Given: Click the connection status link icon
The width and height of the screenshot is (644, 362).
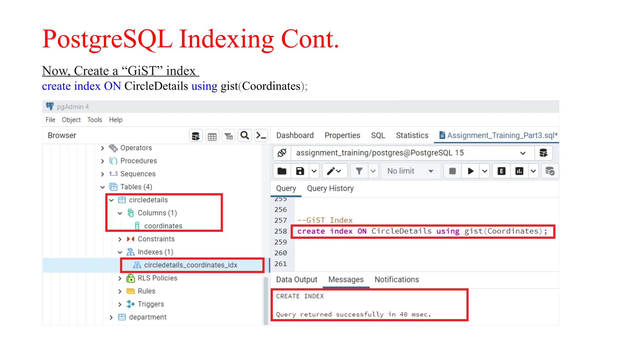Looking at the screenshot, I should point(282,153).
